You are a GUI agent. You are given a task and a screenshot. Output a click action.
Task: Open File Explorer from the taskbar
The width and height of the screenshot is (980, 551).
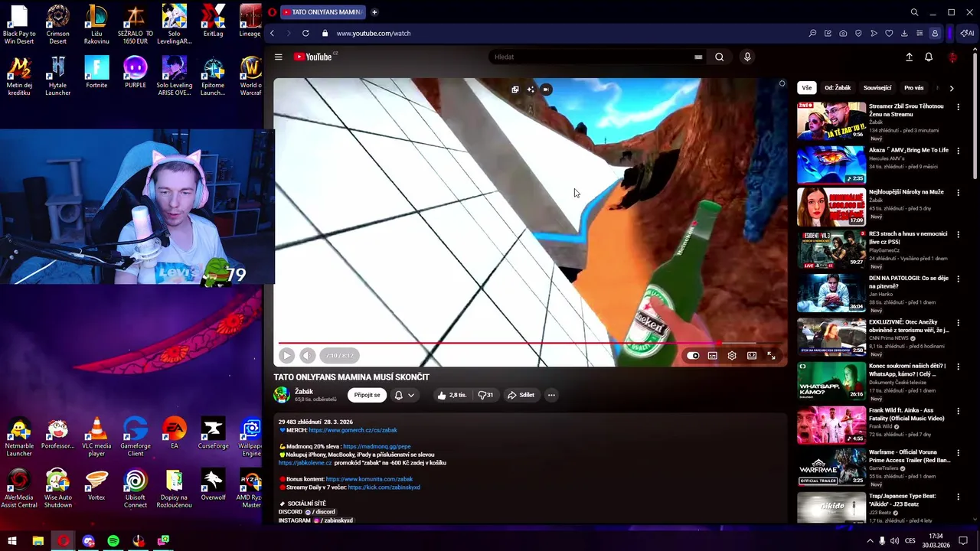38,541
